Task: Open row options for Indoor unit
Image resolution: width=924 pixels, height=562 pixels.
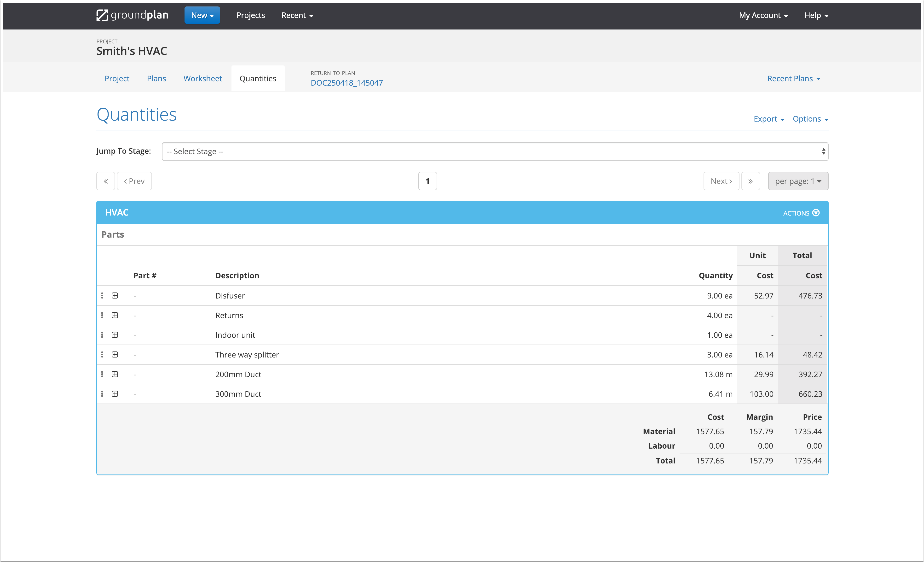Action: tap(102, 335)
